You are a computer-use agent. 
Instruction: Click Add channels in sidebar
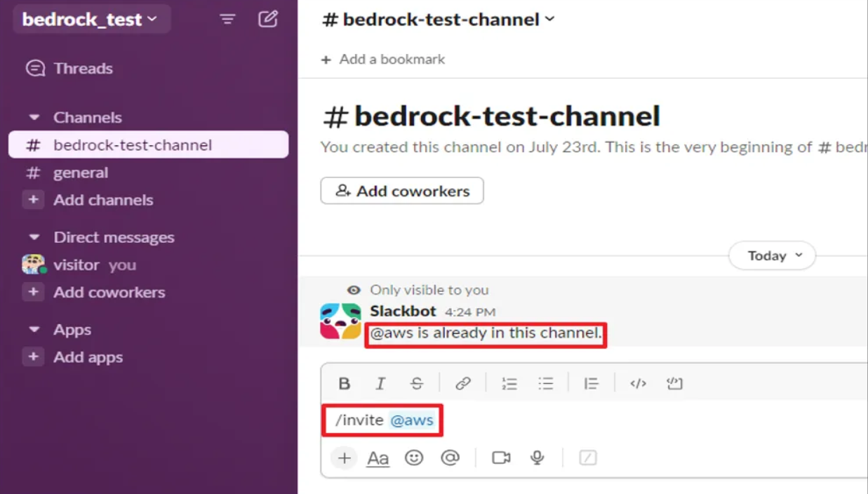89,200
